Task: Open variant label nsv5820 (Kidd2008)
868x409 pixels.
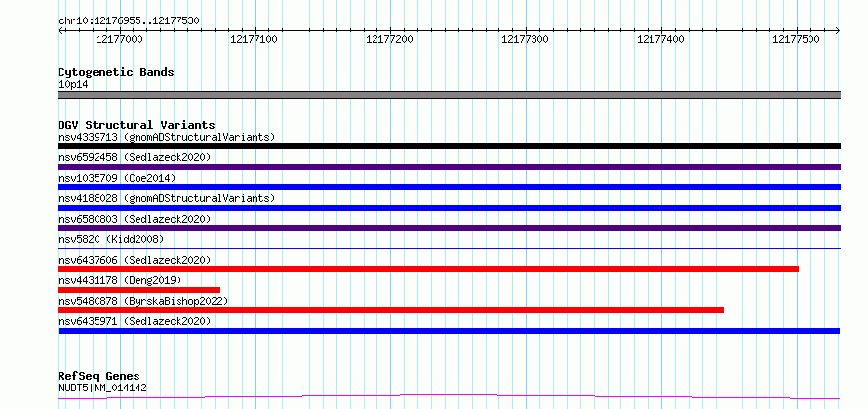Action: tap(111, 239)
